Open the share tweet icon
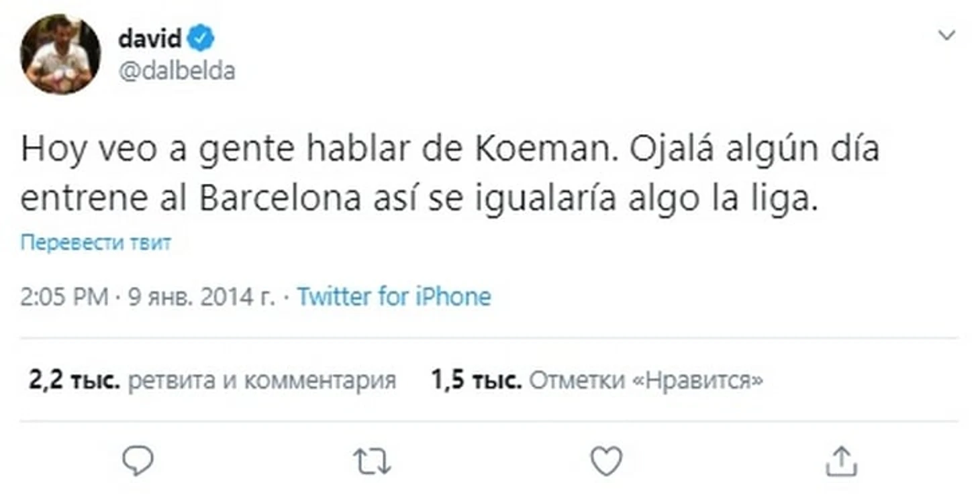 (x=840, y=461)
